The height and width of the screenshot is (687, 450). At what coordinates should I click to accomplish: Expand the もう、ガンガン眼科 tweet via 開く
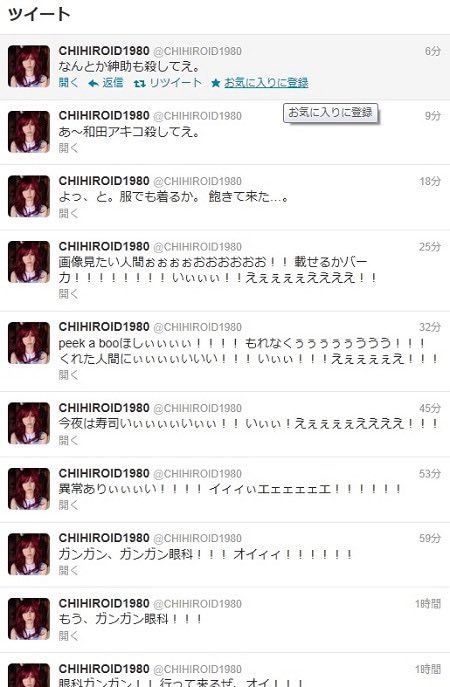click(x=68, y=636)
